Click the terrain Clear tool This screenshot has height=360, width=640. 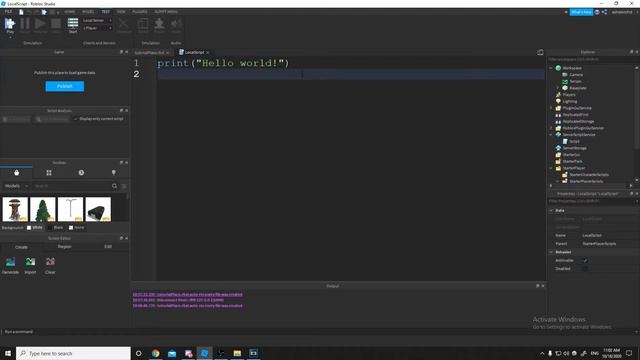[50, 265]
